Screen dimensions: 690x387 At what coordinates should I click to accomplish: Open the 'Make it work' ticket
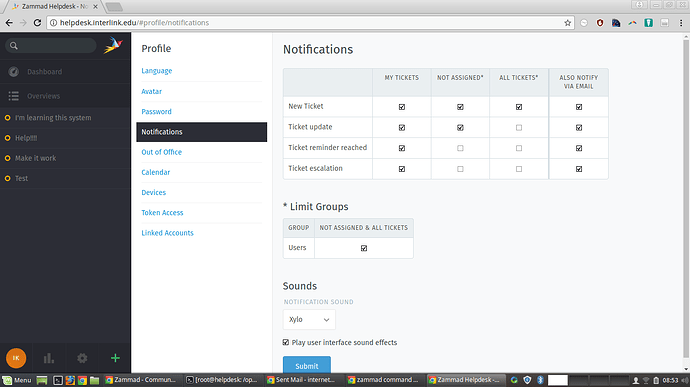click(65, 158)
